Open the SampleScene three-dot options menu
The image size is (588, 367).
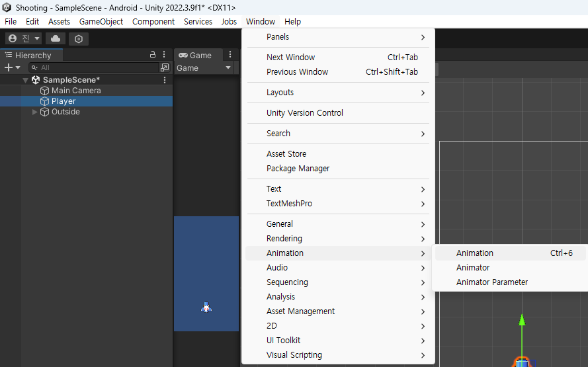(x=165, y=80)
